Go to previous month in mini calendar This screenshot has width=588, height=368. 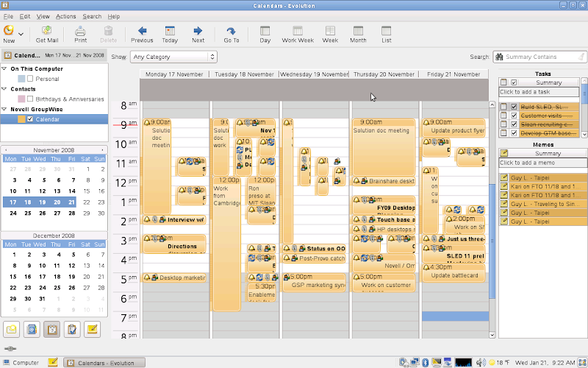[x=6, y=150]
